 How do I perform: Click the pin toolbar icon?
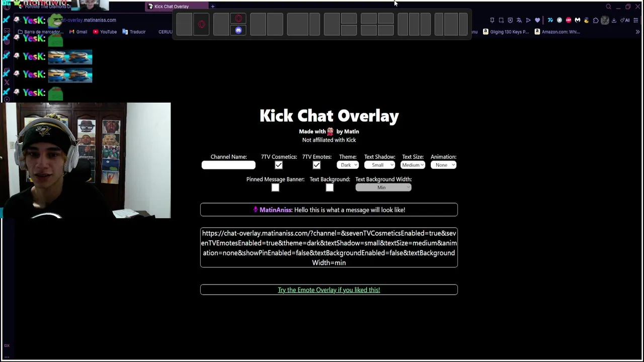492,20
